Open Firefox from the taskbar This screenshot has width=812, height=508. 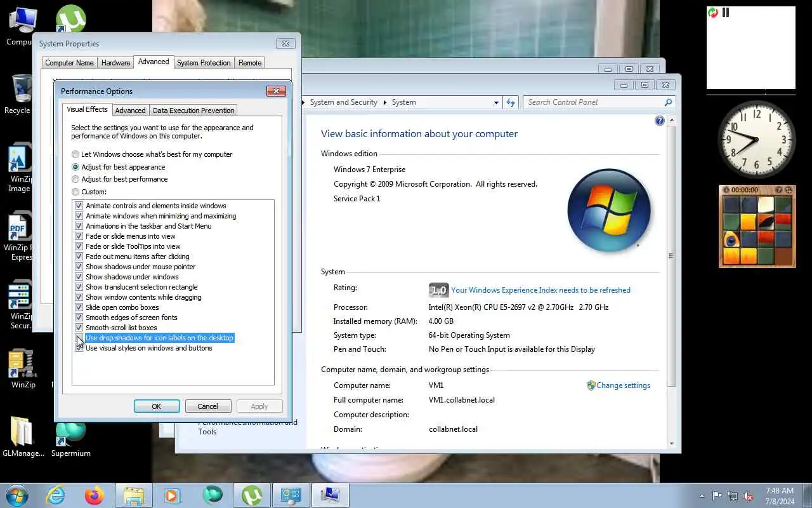coord(94,495)
